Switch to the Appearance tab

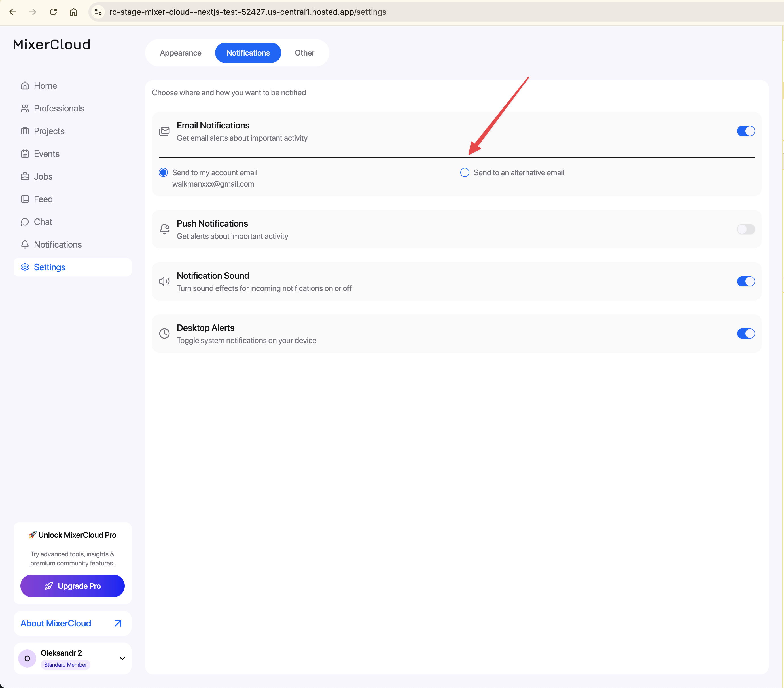click(180, 53)
